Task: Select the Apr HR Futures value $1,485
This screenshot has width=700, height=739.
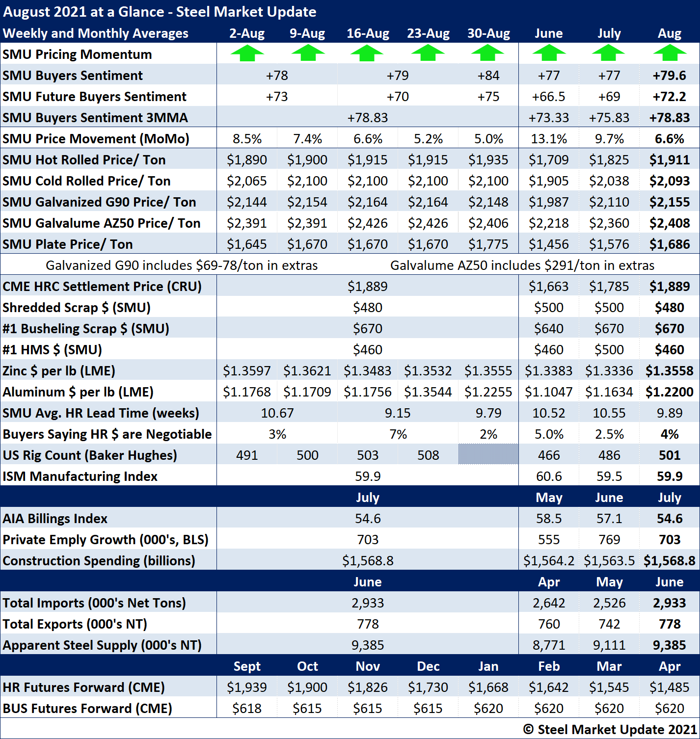Action: 670,687
